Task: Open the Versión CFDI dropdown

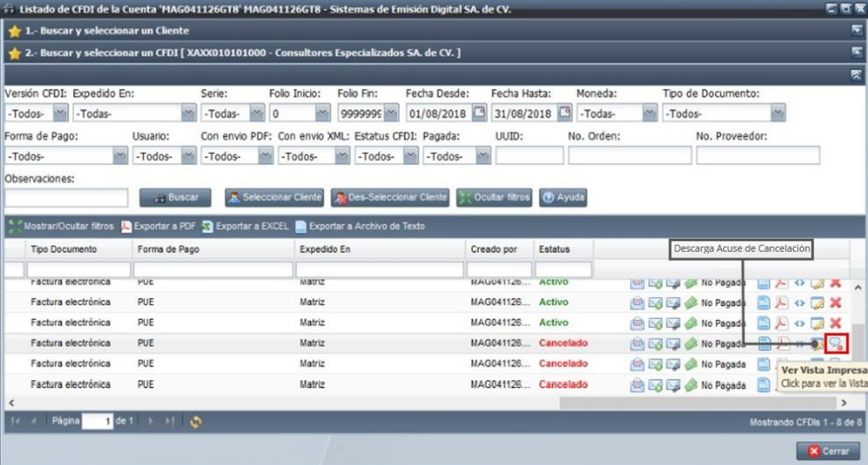Action: point(59,113)
